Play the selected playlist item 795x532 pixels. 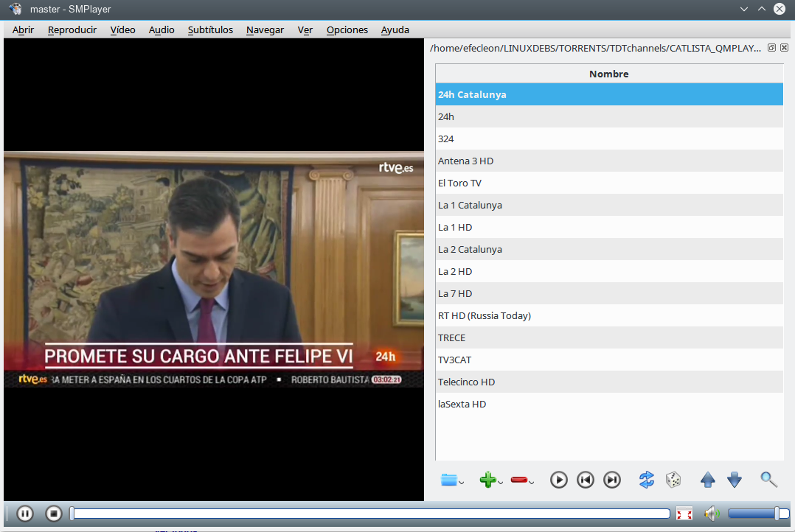pyautogui.click(x=559, y=479)
